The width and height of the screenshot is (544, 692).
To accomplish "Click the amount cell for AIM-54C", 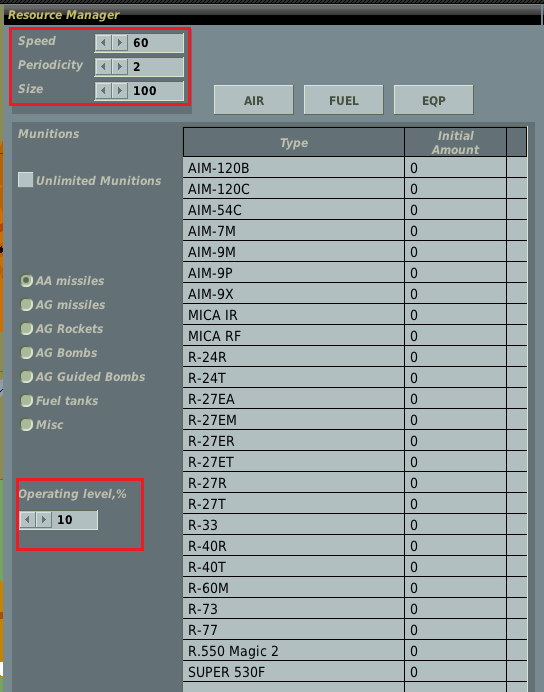I will tap(455, 210).
